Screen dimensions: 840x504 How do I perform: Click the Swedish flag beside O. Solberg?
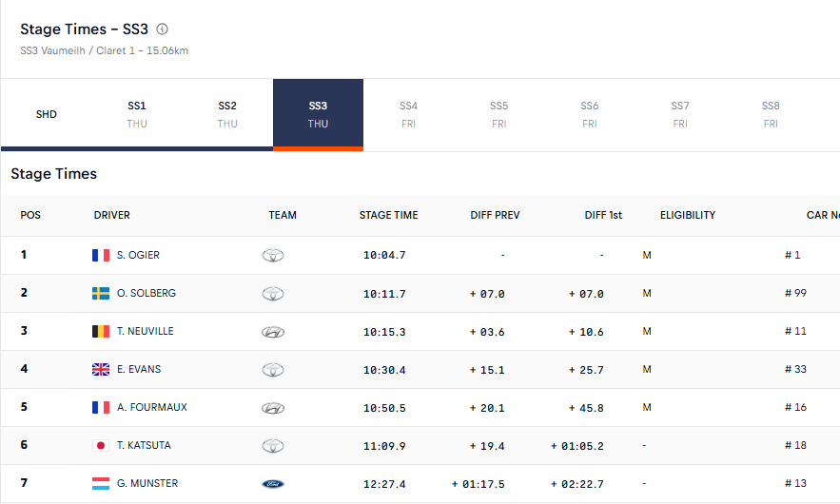pyautogui.click(x=101, y=293)
